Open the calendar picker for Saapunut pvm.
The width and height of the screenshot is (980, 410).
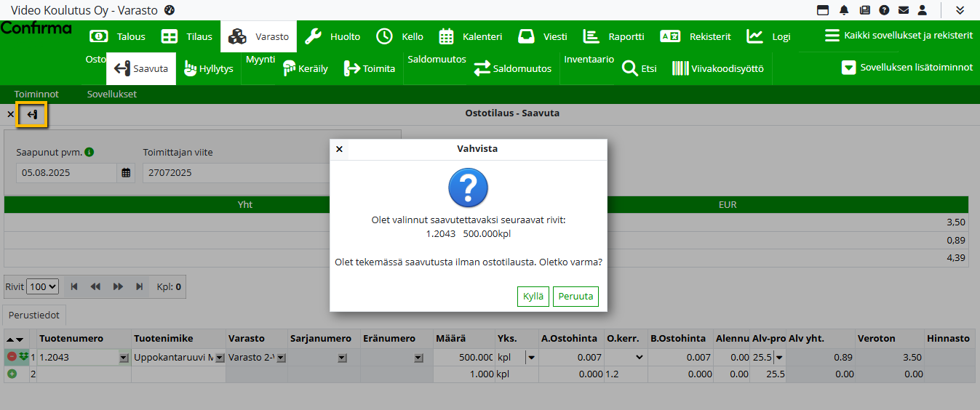point(126,173)
